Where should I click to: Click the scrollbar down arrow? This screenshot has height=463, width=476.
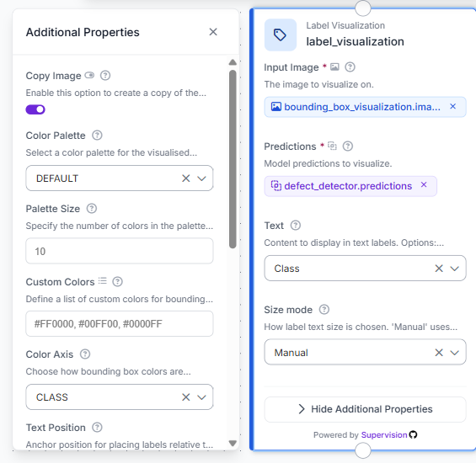pos(233,444)
